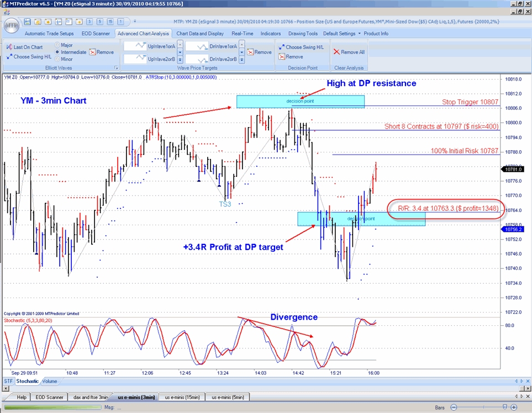The height and width of the screenshot is (413, 532).
Task: Switch to the Volume panel tab
Action: pos(50,381)
